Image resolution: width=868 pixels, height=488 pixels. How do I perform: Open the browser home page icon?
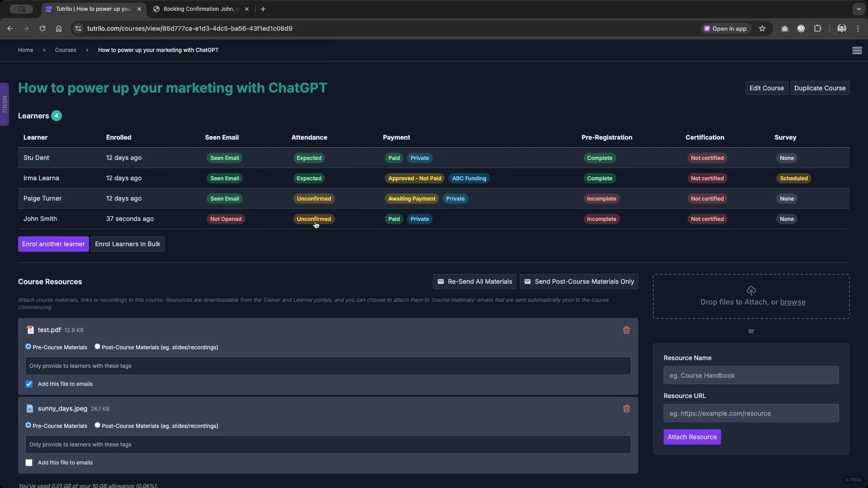coord(59,28)
